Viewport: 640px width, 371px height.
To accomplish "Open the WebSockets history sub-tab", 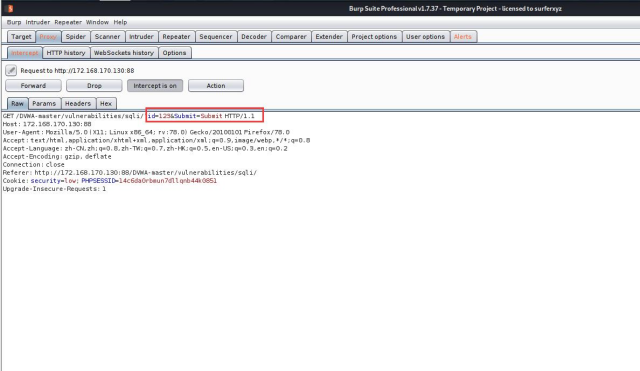I will (x=124, y=53).
